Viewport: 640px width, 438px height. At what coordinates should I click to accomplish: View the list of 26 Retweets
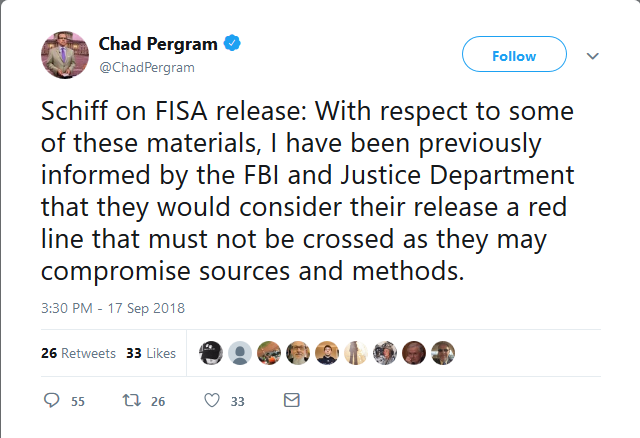coord(78,353)
